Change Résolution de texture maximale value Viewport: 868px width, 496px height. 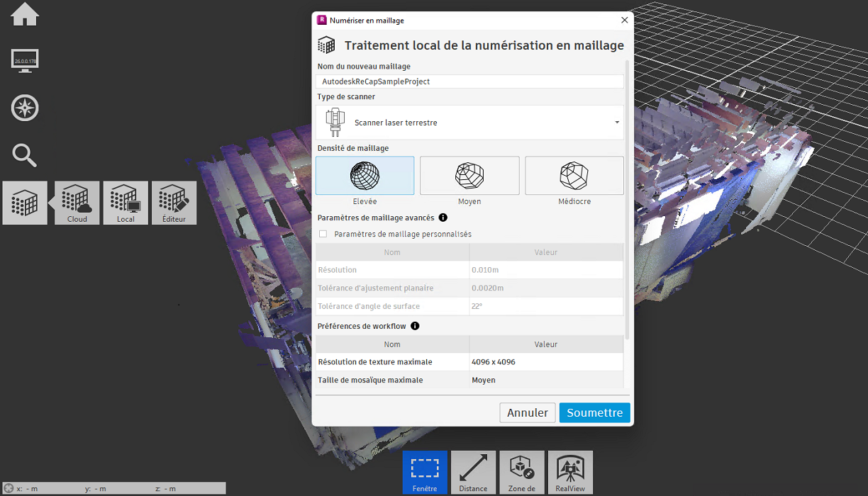point(546,362)
